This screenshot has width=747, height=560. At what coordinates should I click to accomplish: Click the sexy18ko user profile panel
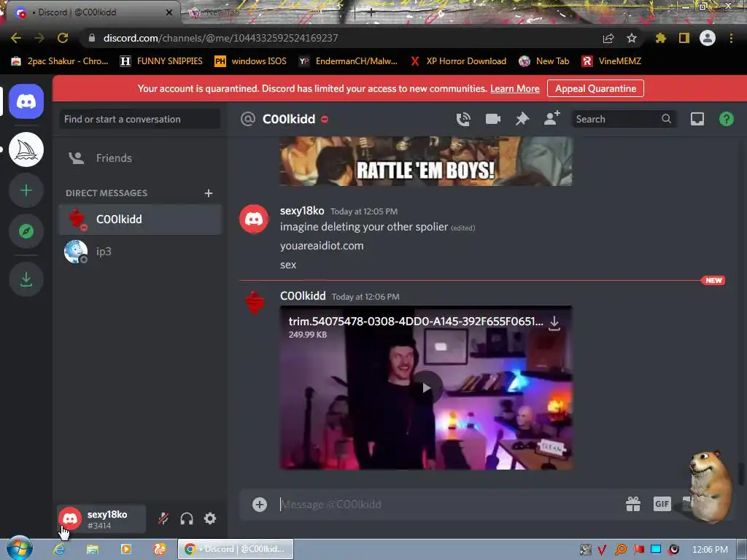tap(101, 519)
